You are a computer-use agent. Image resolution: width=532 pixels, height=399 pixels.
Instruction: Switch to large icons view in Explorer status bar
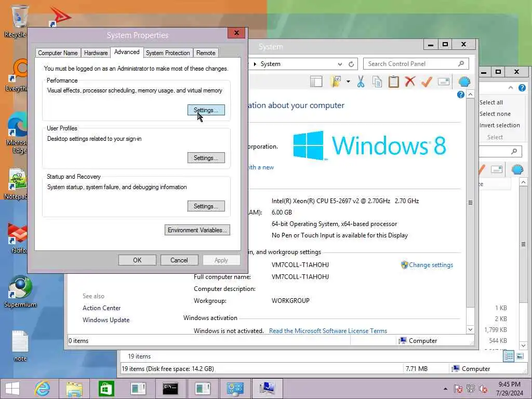pos(520,356)
